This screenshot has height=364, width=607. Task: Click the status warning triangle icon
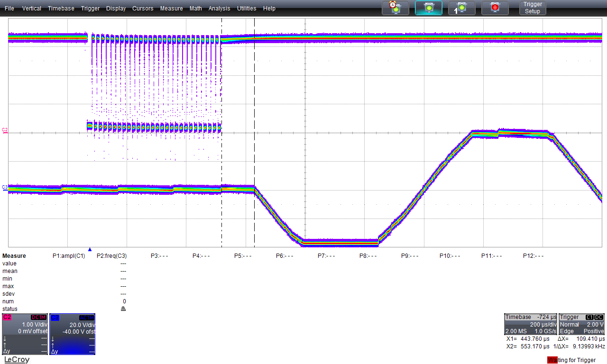coord(123,309)
